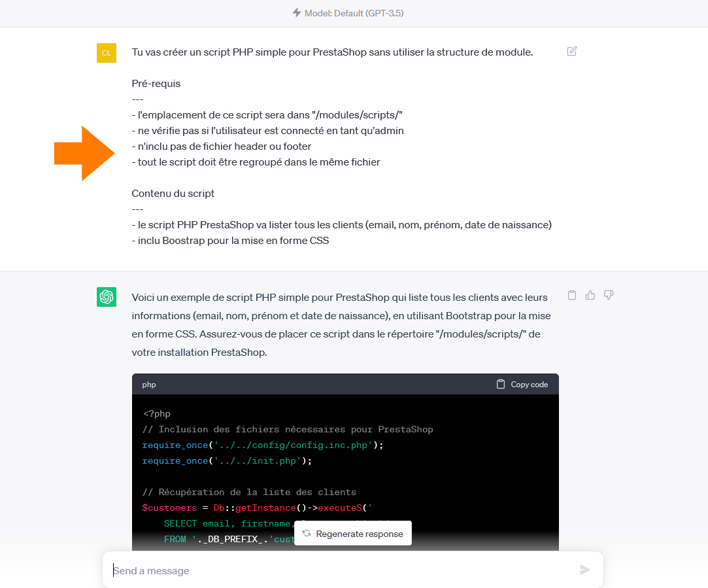
Task: Click the line "inclu Boostrap pour la mise en forme CSS"
Action: pyautogui.click(x=230, y=241)
